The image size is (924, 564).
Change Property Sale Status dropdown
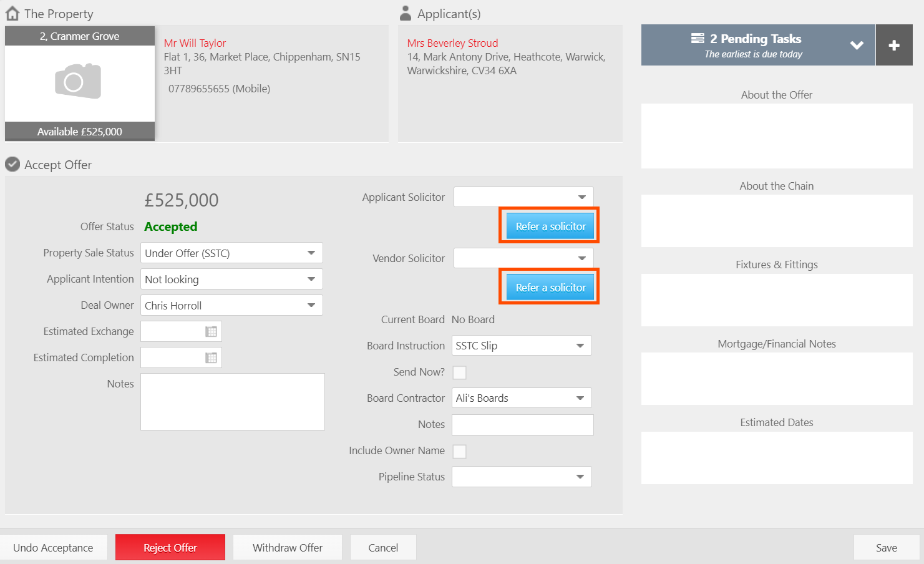[x=231, y=253]
